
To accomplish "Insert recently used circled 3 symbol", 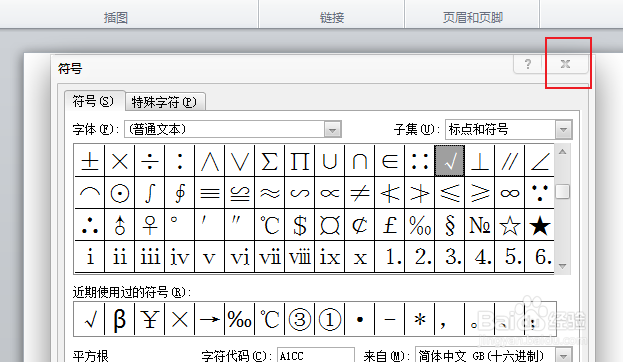I will coord(300,319).
